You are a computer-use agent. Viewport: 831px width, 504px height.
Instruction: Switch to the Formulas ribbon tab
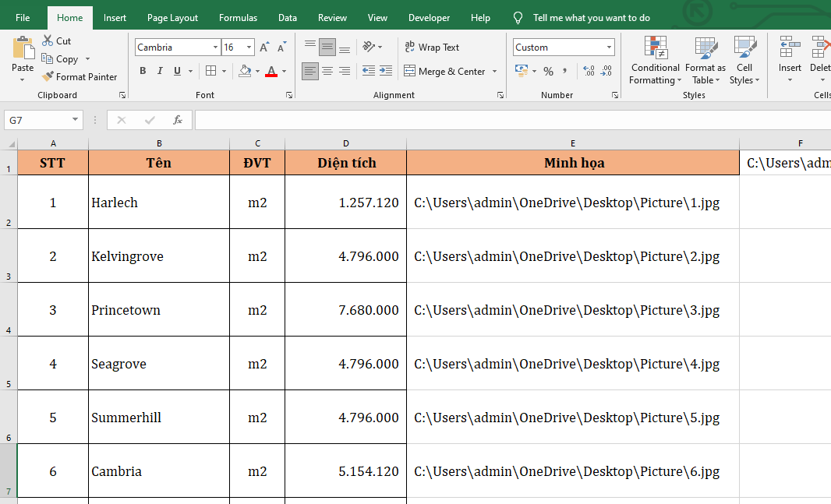238,18
